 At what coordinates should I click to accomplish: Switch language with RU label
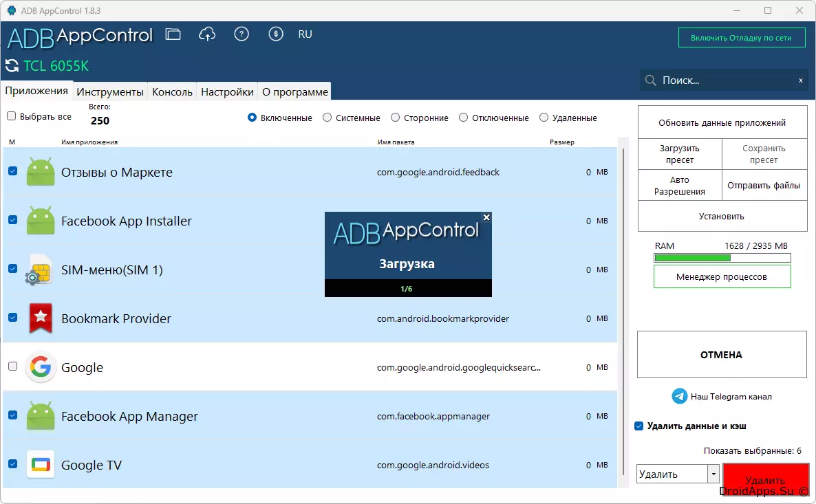click(305, 34)
